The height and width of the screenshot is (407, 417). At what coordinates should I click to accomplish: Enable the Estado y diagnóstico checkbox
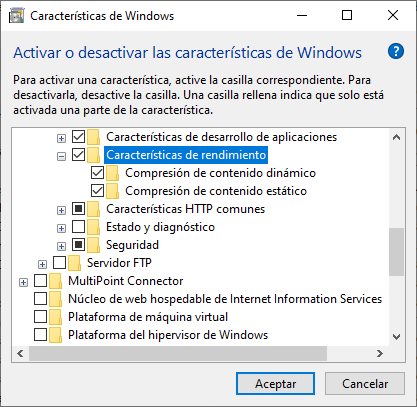78,227
